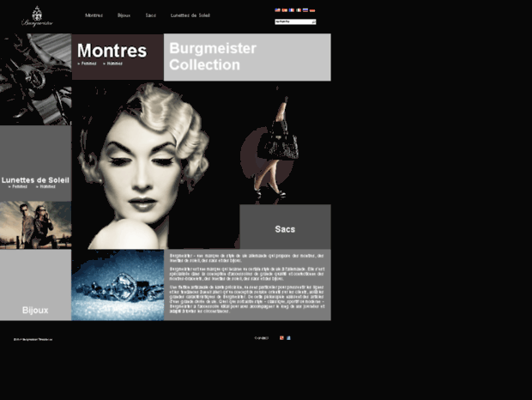Open the blue Facebook icon in the footer
This screenshot has width=532, height=400.
pos(288,338)
